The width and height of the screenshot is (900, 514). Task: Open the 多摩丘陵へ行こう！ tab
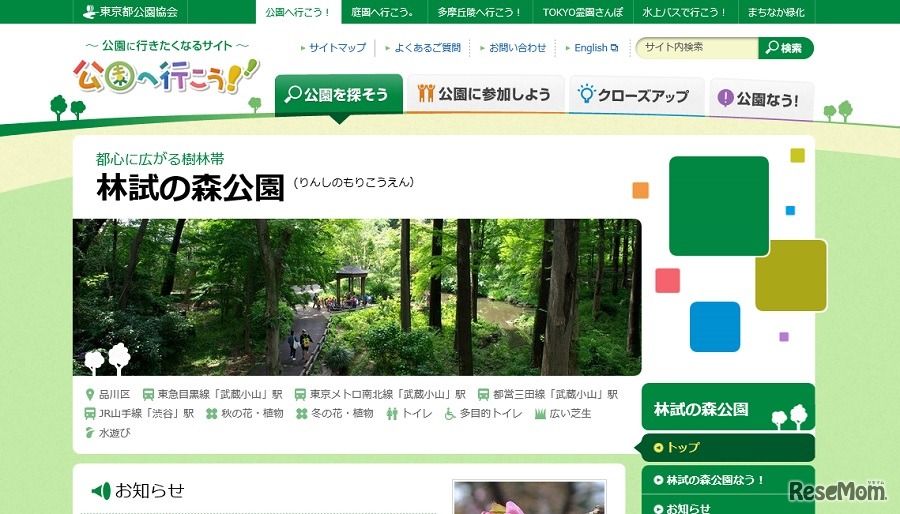480,12
